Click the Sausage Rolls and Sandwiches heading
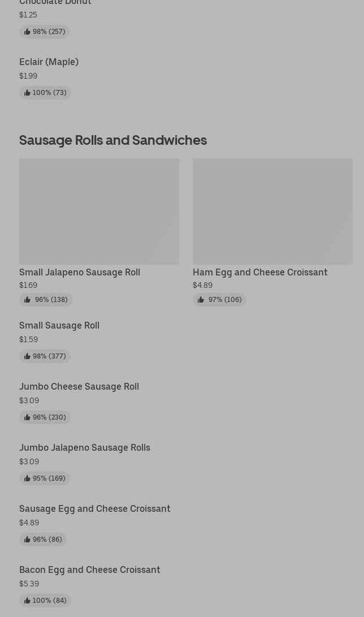This screenshot has width=364, height=617. (x=113, y=140)
